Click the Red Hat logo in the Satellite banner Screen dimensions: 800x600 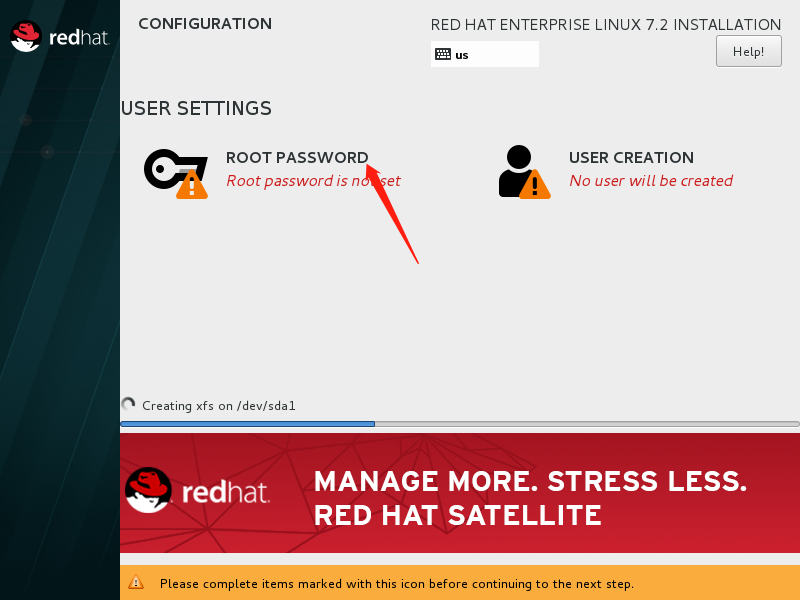tap(198, 491)
